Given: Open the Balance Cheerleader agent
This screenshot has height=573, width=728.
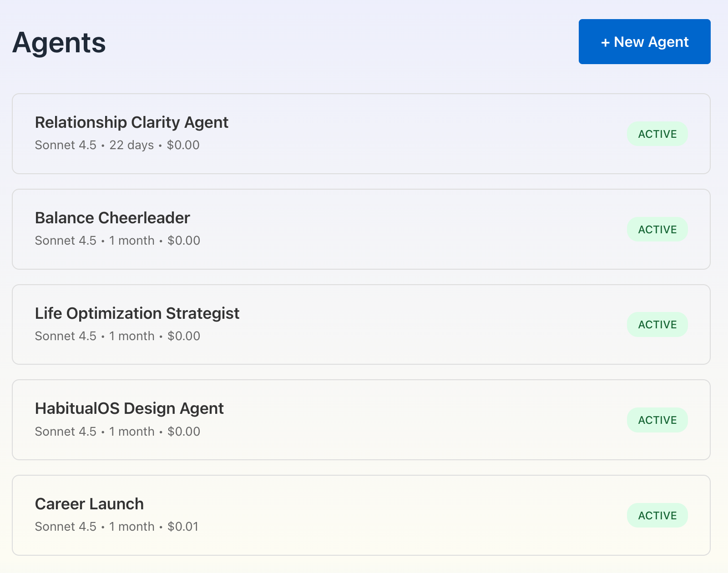Looking at the screenshot, I should pyautogui.click(x=112, y=218).
